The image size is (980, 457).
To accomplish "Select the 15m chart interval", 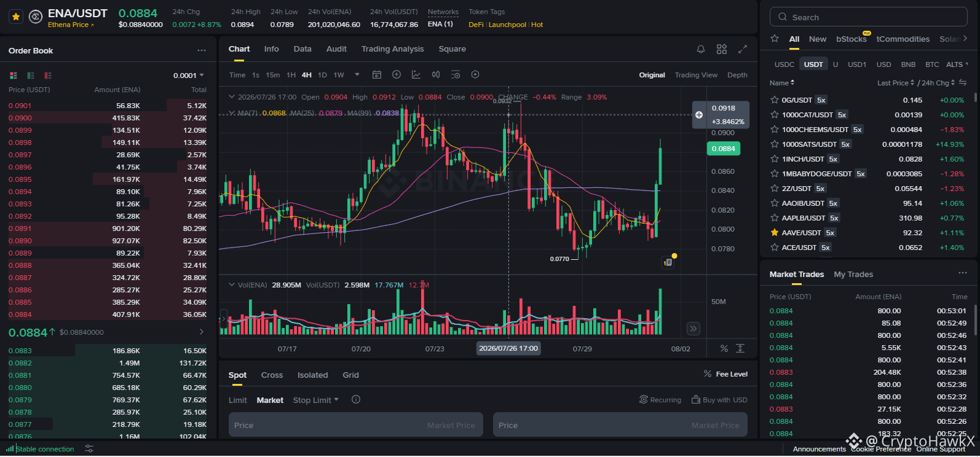I will pyautogui.click(x=273, y=75).
